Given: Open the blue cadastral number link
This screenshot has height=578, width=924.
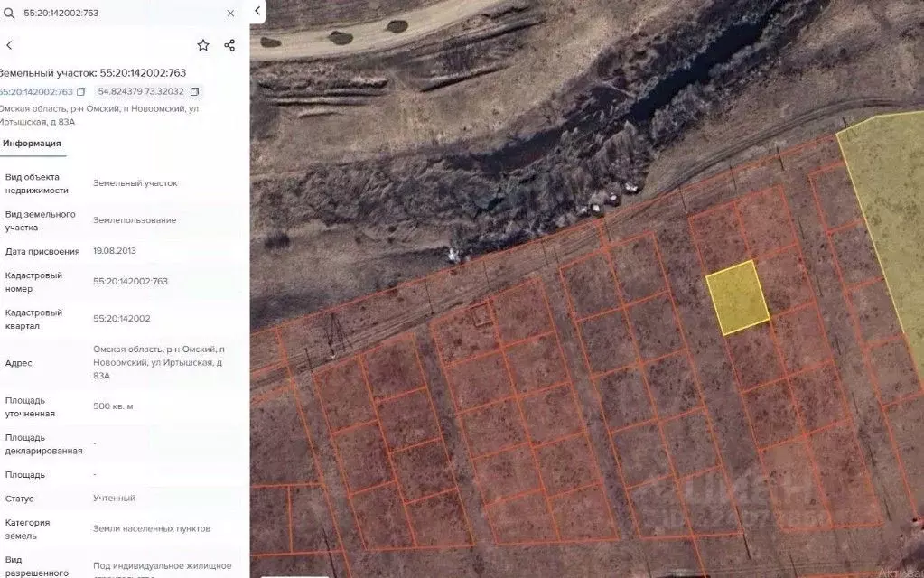Looking at the screenshot, I should pos(36,92).
